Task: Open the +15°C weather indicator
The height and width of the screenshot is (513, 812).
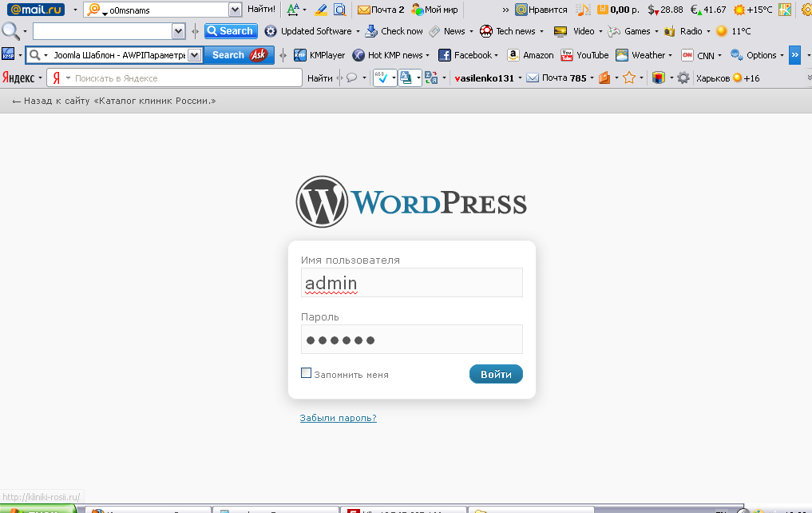Action: click(x=753, y=10)
